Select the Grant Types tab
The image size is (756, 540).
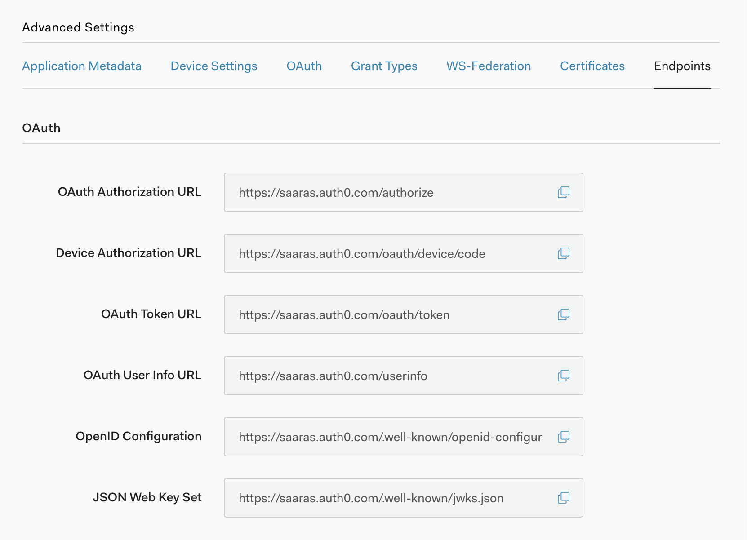click(384, 66)
